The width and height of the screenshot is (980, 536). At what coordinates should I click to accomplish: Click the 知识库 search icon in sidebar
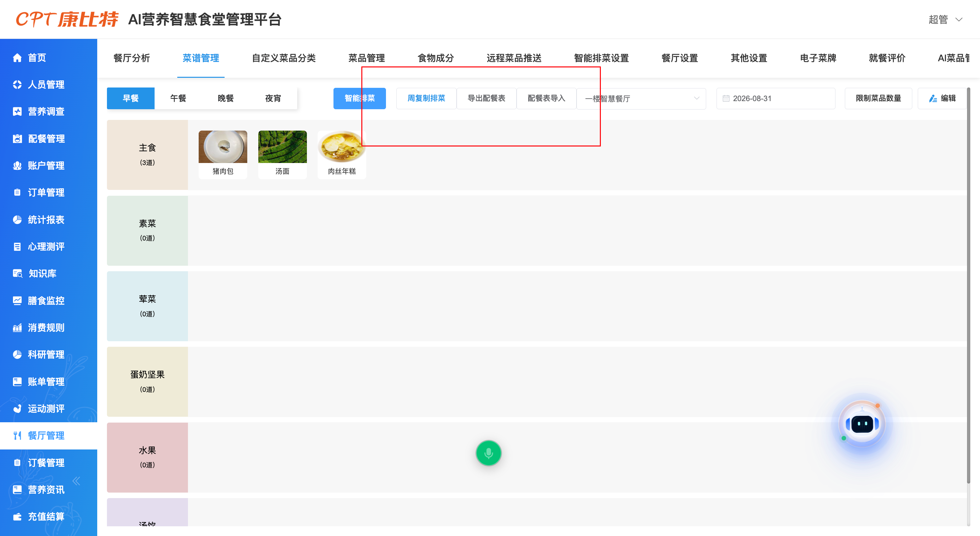[x=17, y=274]
